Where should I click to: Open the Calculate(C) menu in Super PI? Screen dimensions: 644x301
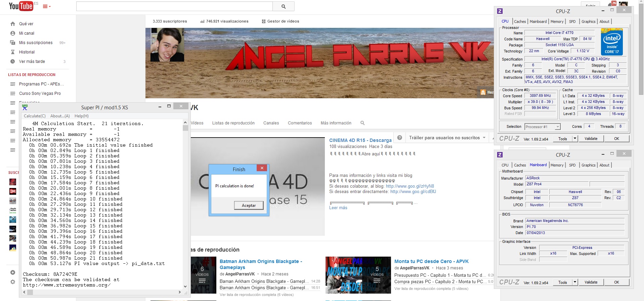pyautogui.click(x=35, y=116)
